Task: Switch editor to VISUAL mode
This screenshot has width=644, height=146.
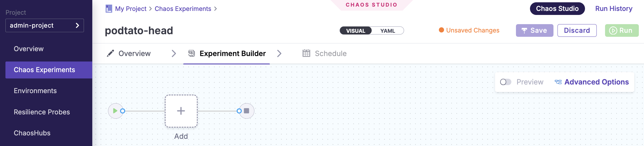Action: pyautogui.click(x=356, y=31)
